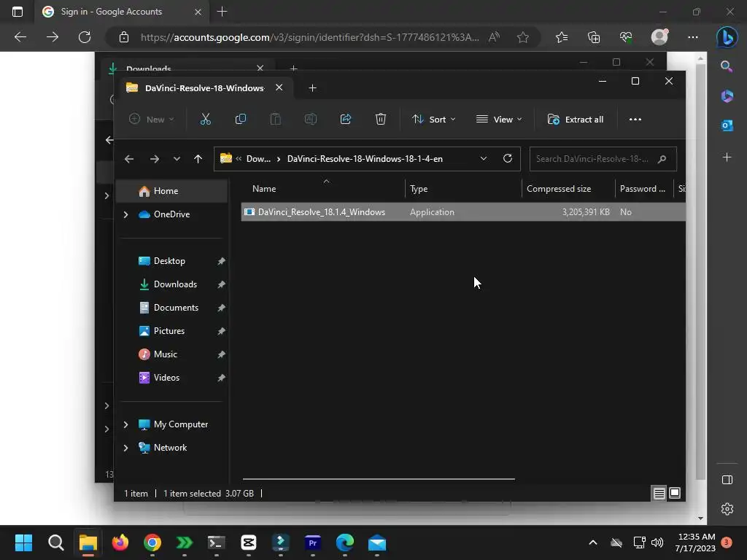Open the View dropdown menu
Image resolution: width=747 pixels, height=560 pixels.
pyautogui.click(x=499, y=119)
